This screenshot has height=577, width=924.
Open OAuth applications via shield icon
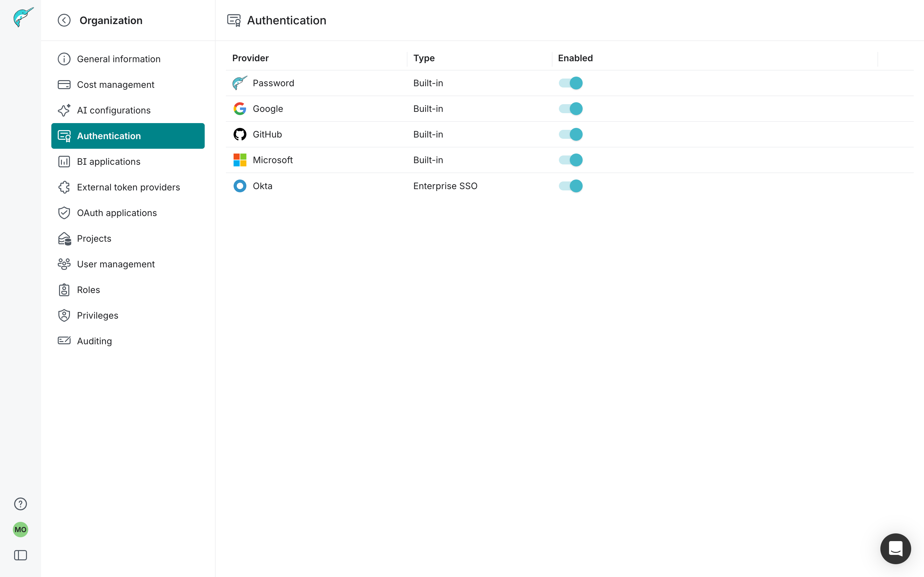coord(64,213)
